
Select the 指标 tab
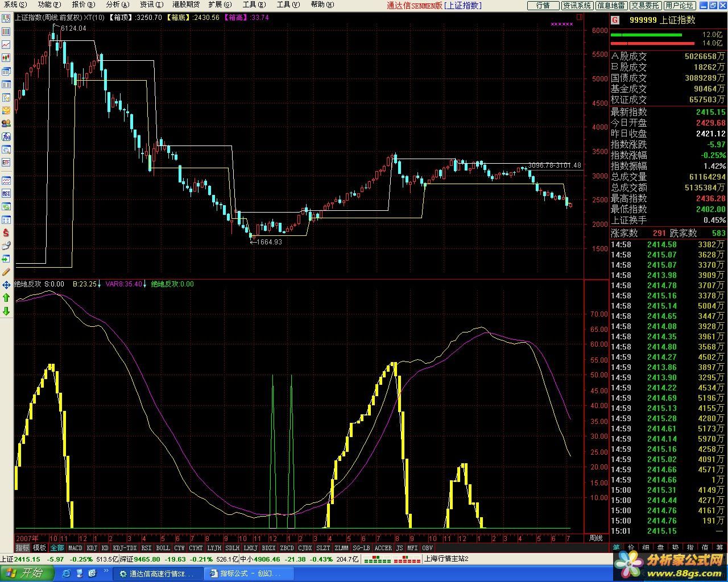(22, 548)
